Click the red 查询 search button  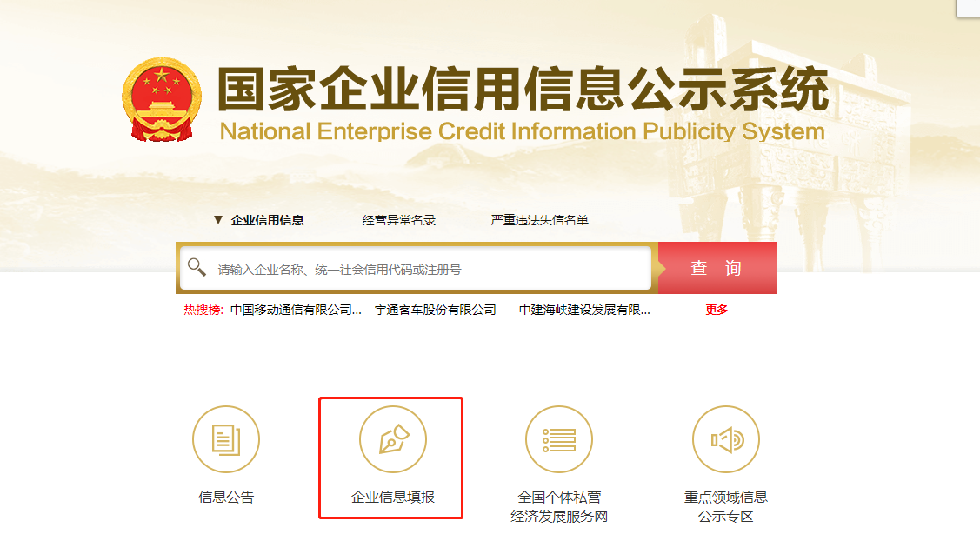coord(717,268)
